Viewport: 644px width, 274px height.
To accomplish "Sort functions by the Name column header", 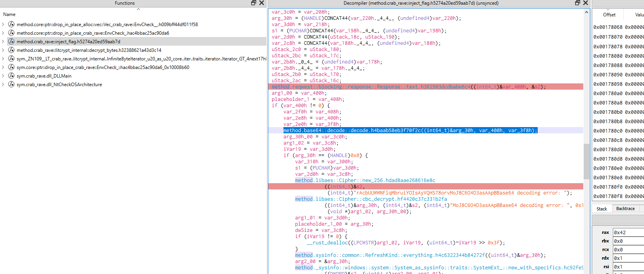I will click(9, 14).
